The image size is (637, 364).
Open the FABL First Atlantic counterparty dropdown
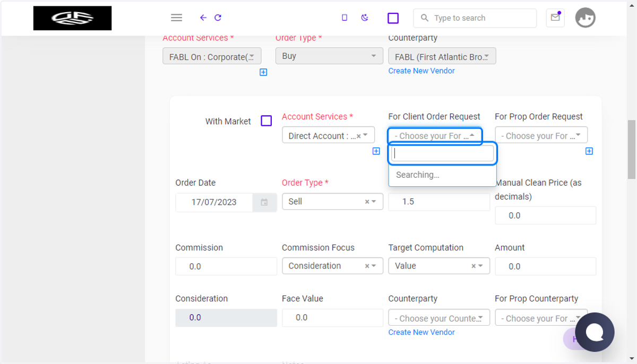click(442, 56)
